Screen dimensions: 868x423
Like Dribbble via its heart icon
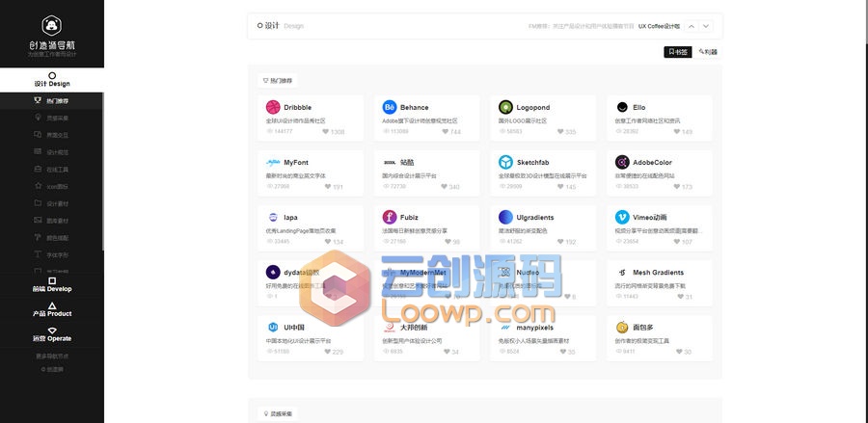325,132
